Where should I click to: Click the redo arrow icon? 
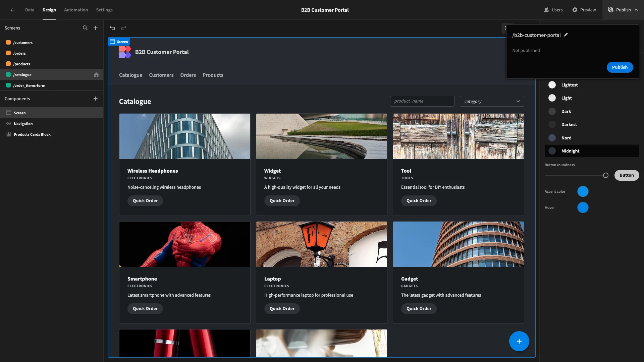124,28
